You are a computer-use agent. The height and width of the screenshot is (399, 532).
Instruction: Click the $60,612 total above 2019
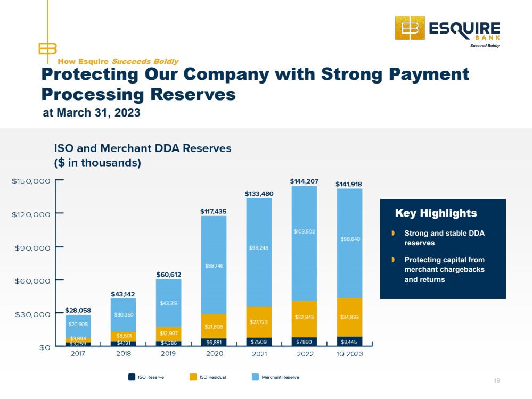(x=169, y=275)
